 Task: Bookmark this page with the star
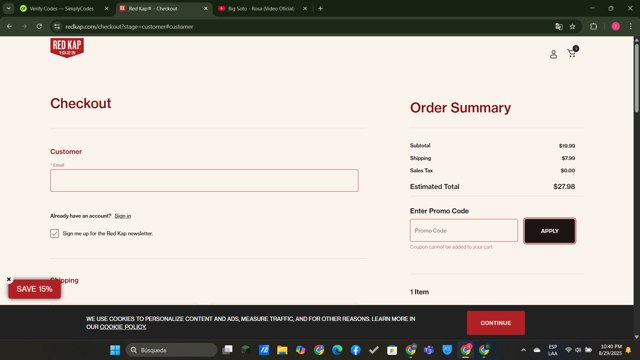572,27
